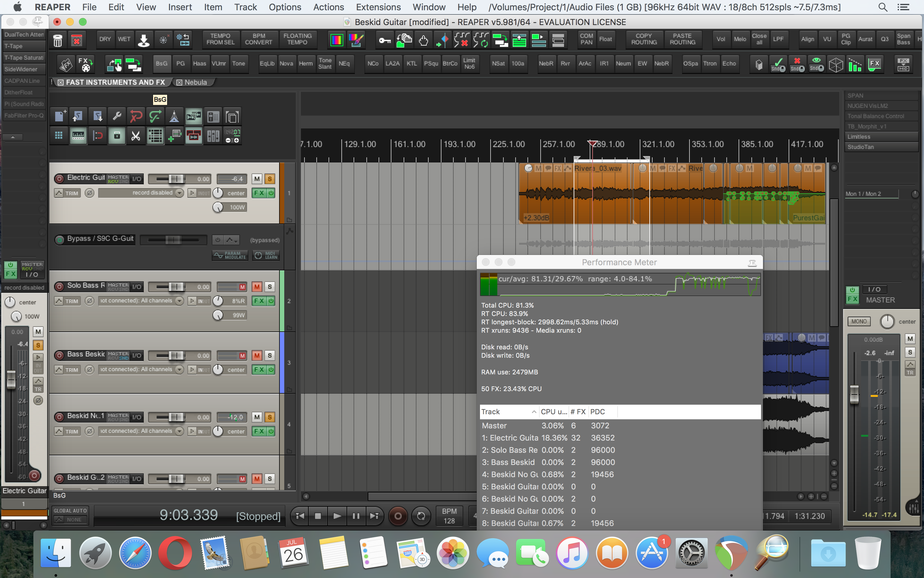This screenshot has width=924, height=578.
Task: Mute the Electric Guitar track
Action: 257,179
